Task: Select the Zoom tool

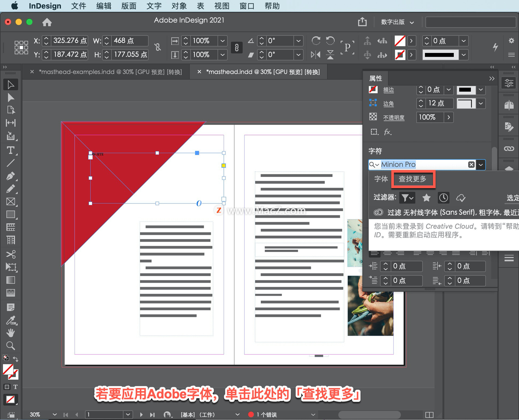Action: pos(11,346)
